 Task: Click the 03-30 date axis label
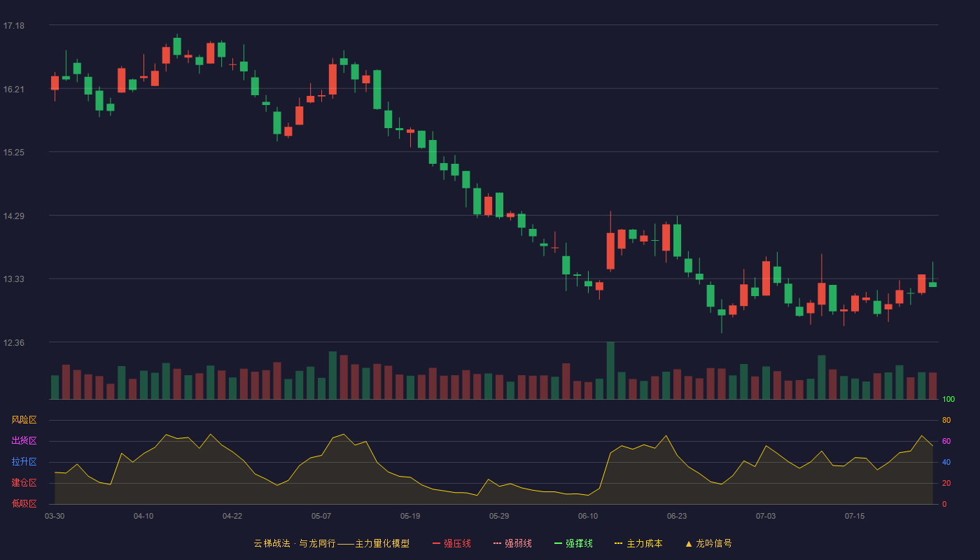click(x=55, y=516)
